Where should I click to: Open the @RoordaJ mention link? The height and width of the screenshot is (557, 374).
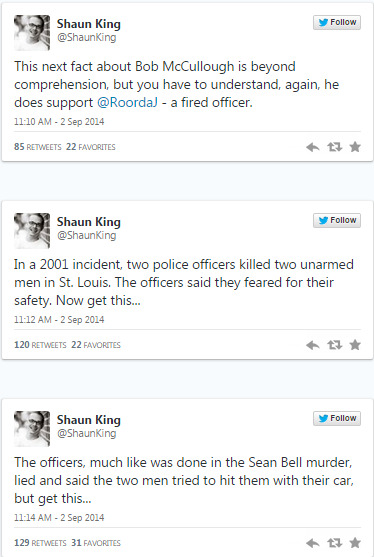127,102
